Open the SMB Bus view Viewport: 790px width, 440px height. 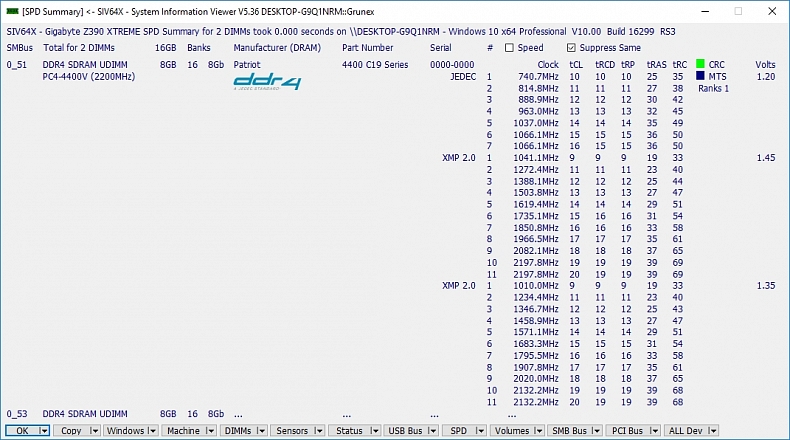[568, 431]
